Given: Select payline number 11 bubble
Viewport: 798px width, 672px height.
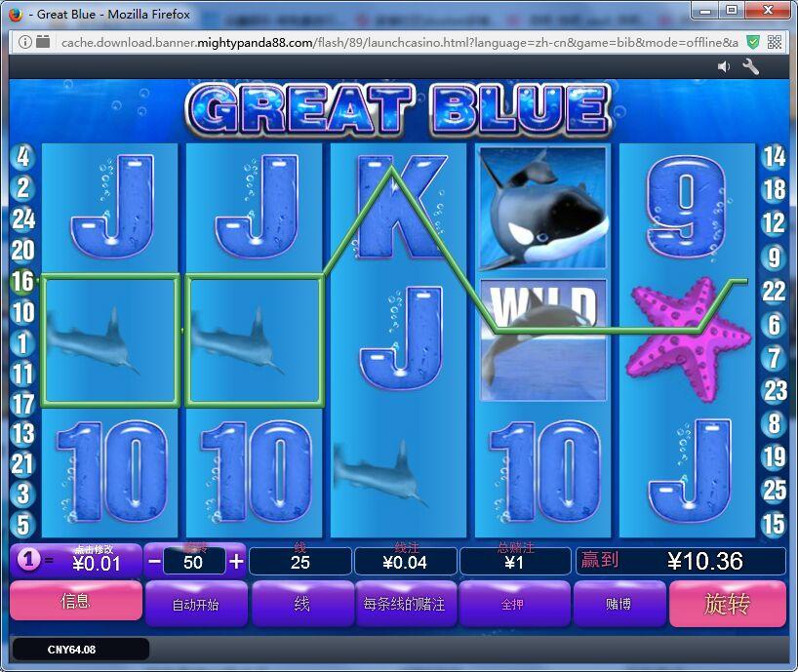Looking at the screenshot, I should 22,374.
